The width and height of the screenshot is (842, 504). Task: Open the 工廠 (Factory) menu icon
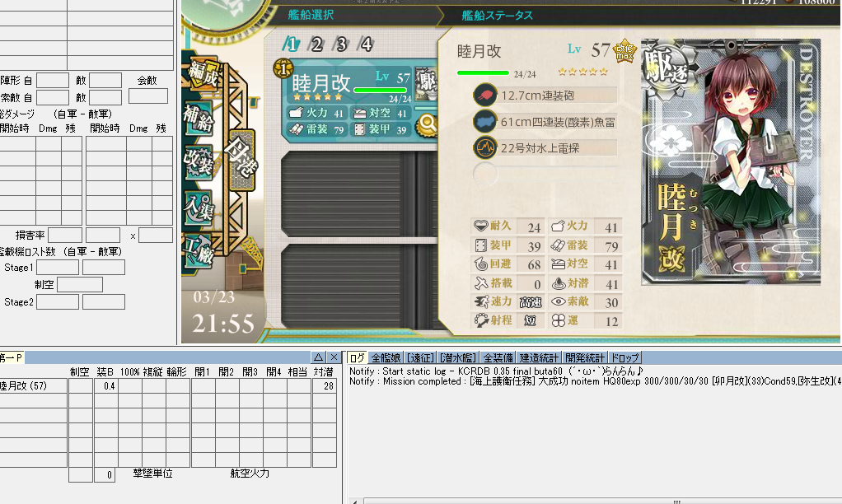(198, 250)
